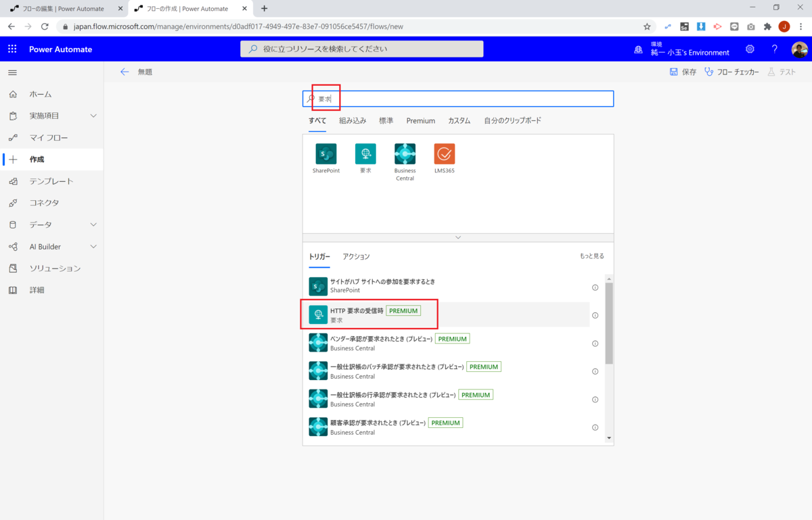812x520 pixels.
Task: Show info for ベンダー承認が要求されたとき trigger
Action: tap(595, 344)
